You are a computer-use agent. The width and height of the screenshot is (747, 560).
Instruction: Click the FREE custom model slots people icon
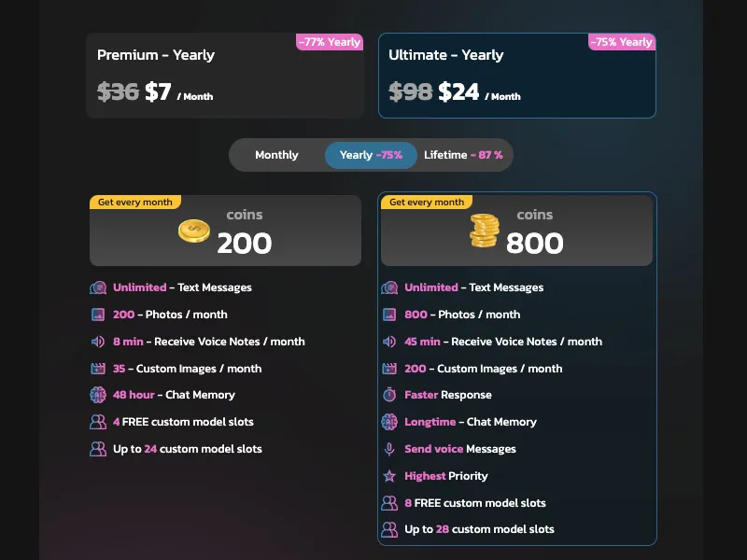pyautogui.click(x=97, y=423)
